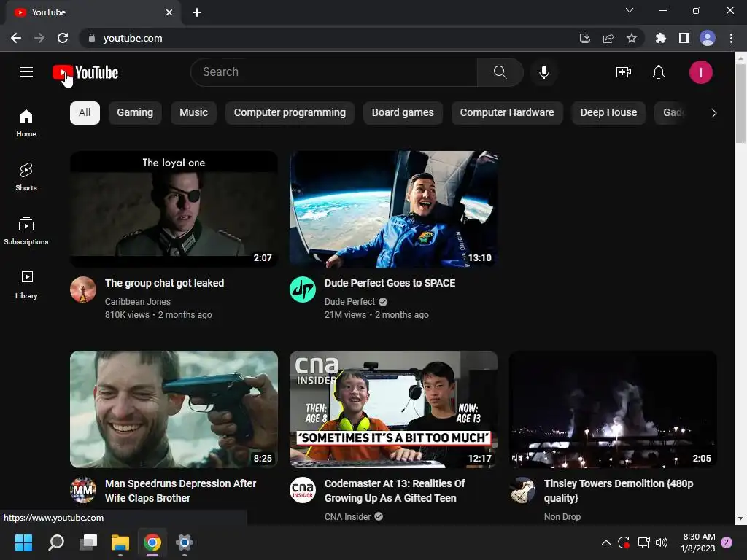Open the MM channel avatar
The height and width of the screenshot is (560, 747).
point(83,490)
